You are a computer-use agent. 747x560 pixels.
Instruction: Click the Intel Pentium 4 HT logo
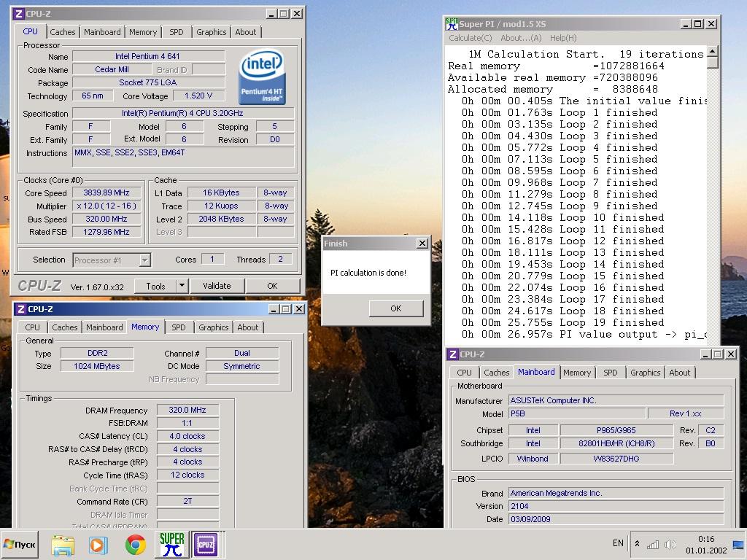(262, 77)
